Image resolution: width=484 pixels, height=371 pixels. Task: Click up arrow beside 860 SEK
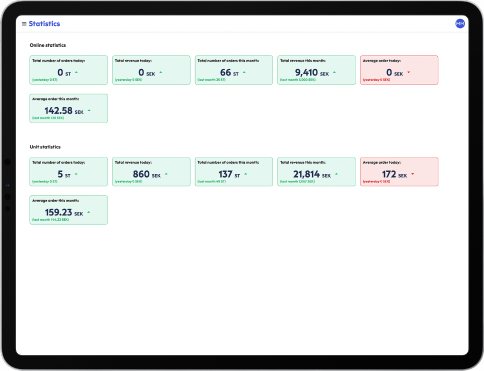[166, 174]
